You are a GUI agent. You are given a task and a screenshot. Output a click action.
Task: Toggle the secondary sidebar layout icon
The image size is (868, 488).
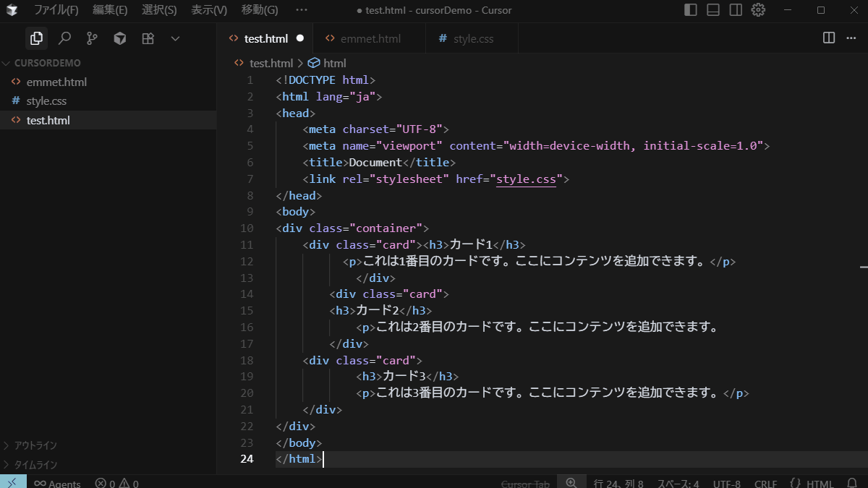tap(736, 10)
